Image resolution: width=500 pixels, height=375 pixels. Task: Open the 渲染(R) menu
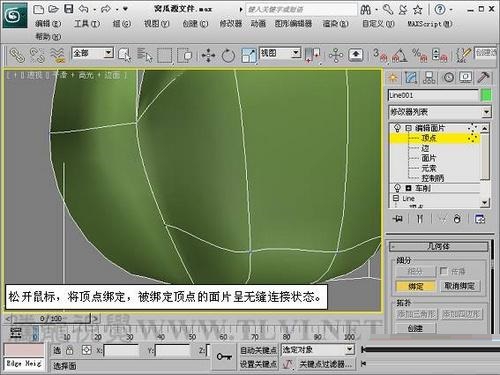coord(335,24)
